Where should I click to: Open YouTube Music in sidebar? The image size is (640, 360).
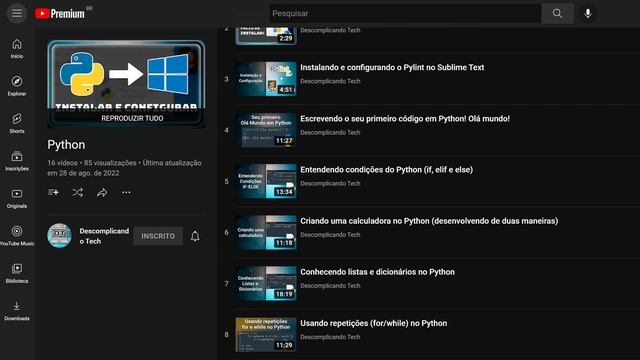click(17, 236)
